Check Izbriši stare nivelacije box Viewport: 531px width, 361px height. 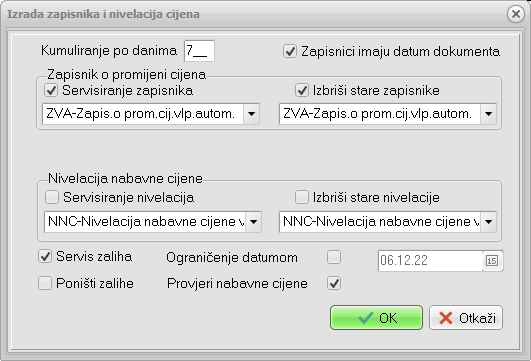point(302,197)
